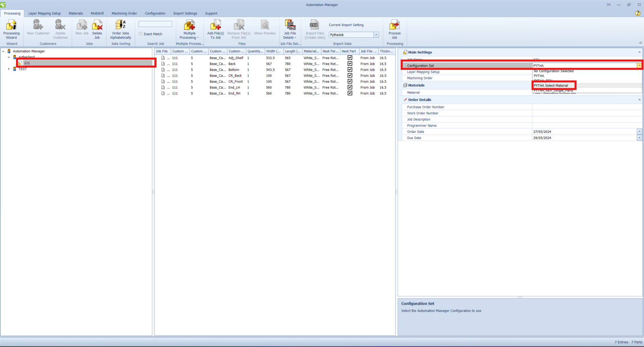Remove File(s) From Job
The height and width of the screenshot is (347, 644).
[239, 30]
